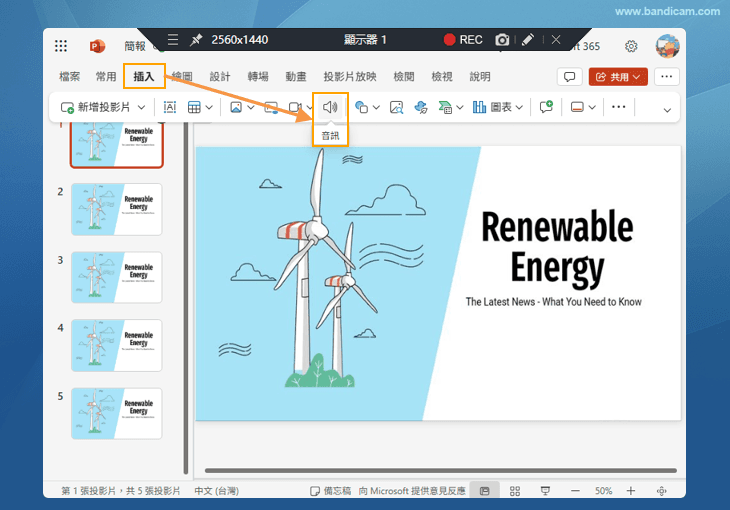Open the Animations (動畫) tab
Image resolution: width=730 pixels, height=510 pixels.
tap(296, 76)
